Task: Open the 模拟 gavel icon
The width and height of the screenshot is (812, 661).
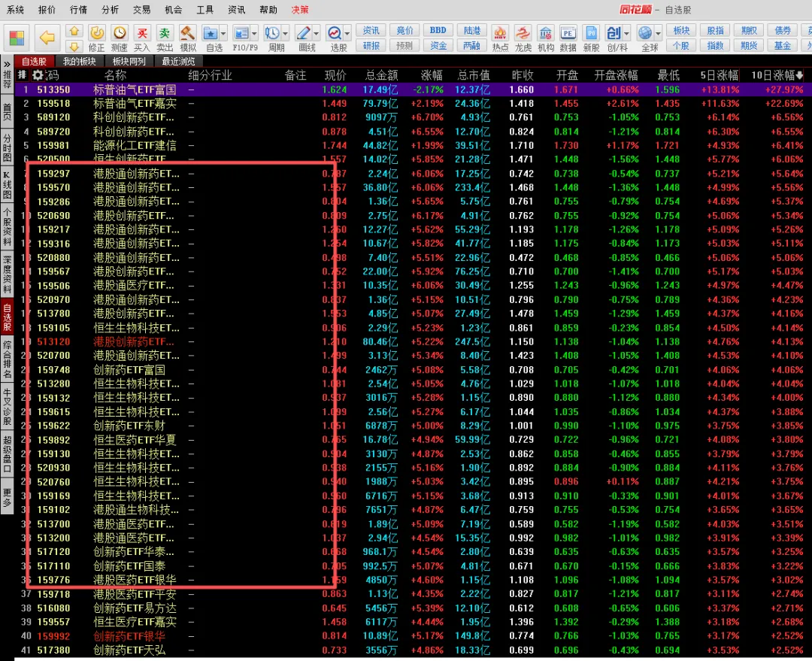Action: 187,33
